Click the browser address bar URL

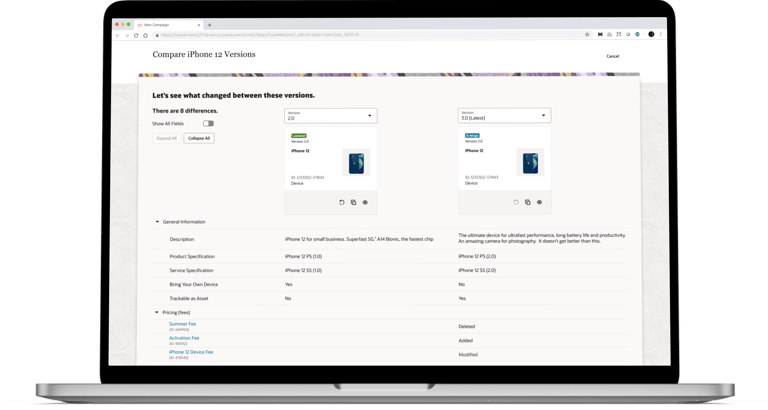260,35
